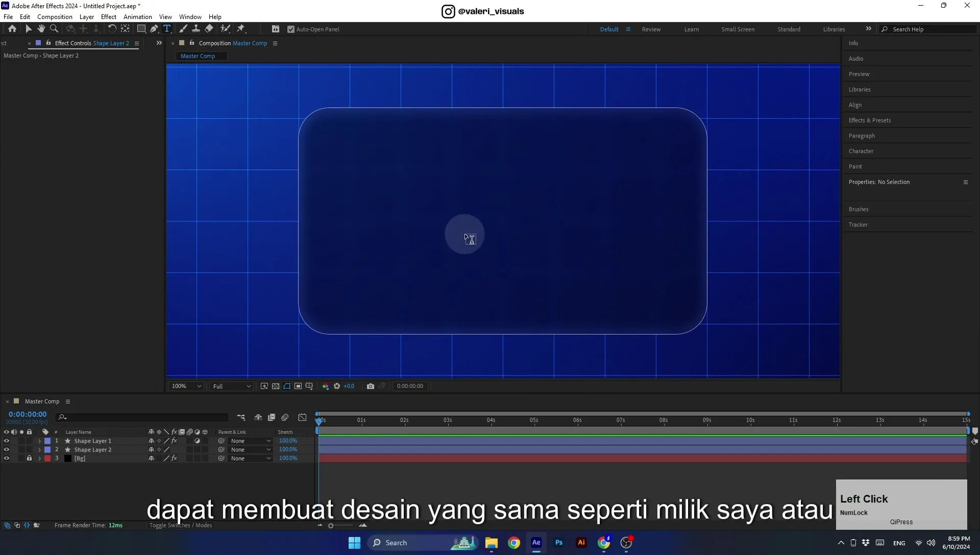Open the Character panel
The height and width of the screenshot is (555, 980).
[861, 151]
